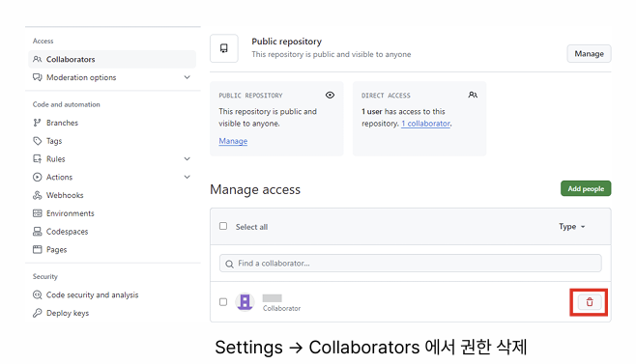Click the Environments server icon
The image size is (636, 364).
[x=38, y=213]
